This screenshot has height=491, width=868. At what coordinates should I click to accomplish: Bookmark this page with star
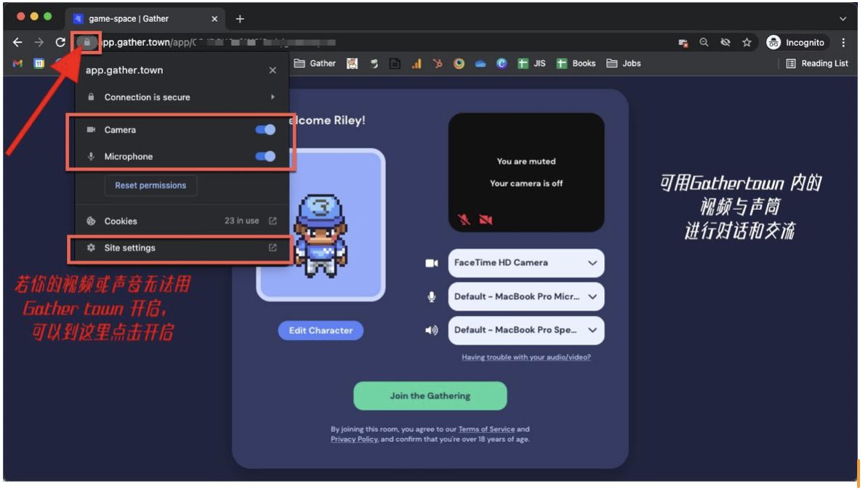click(747, 42)
